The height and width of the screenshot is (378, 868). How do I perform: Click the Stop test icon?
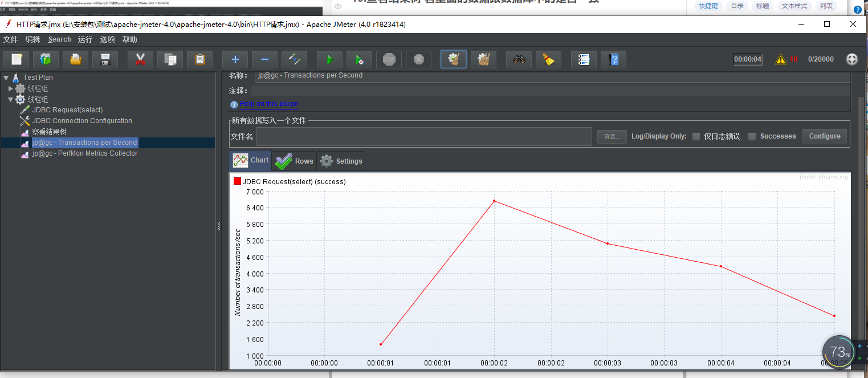pyautogui.click(x=389, y=59)
